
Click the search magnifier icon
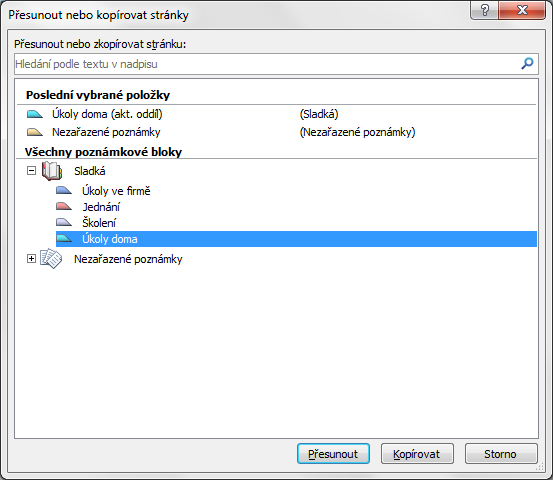pyautogui.click(x=527, y=64)
